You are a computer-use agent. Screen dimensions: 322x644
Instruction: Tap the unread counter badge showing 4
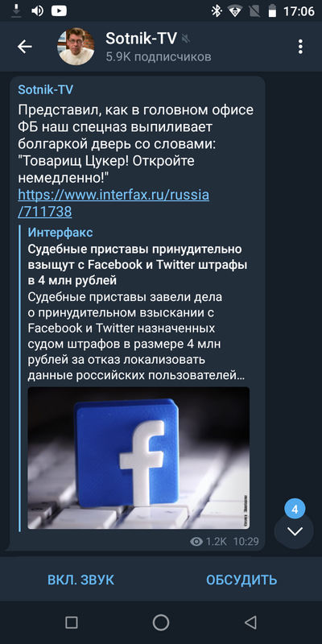(295, 510)
